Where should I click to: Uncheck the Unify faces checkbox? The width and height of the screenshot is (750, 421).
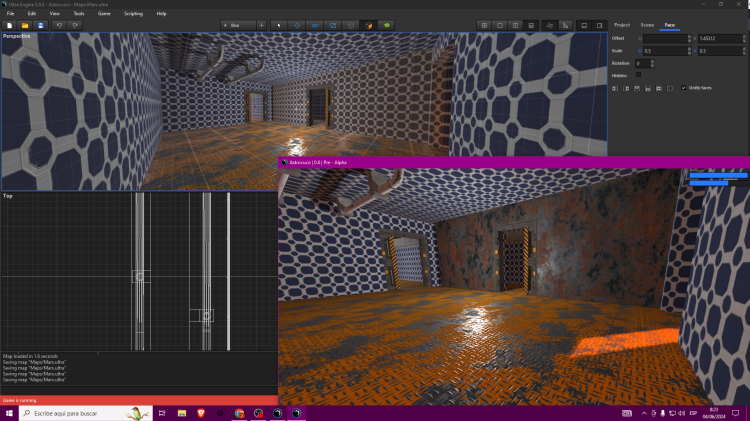tap(683, 88)
